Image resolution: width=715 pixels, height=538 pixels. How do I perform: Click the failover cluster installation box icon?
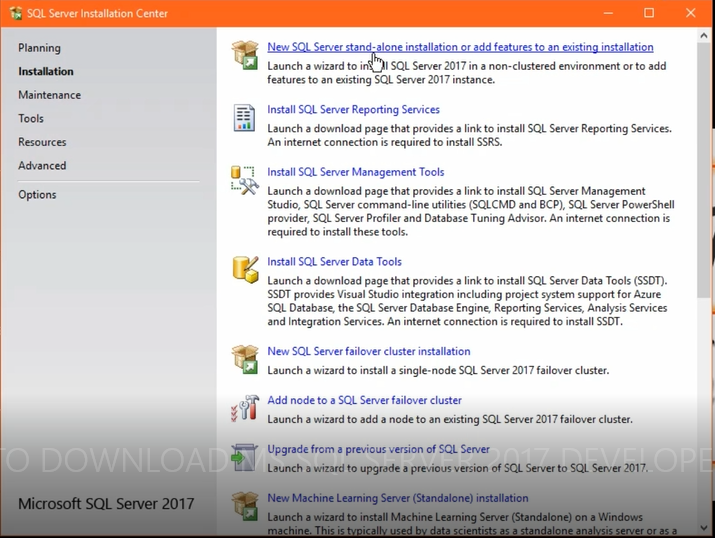coord(245,359)
